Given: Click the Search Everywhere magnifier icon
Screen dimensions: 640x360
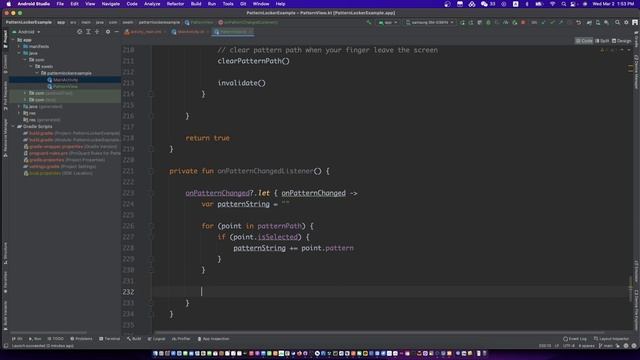Looking at the screenshot, I should (618, 22).
